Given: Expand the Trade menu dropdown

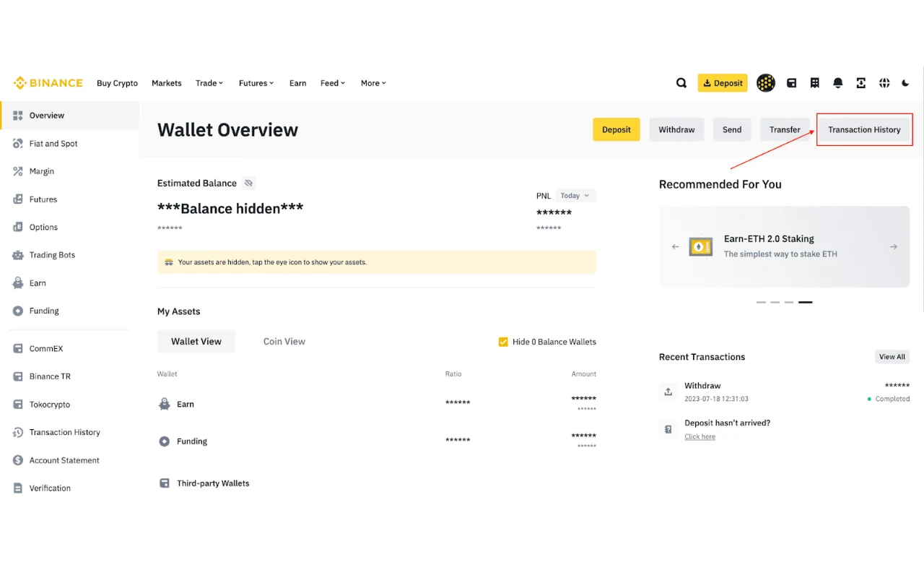Looking at the screenshot, I should point(209,83).
